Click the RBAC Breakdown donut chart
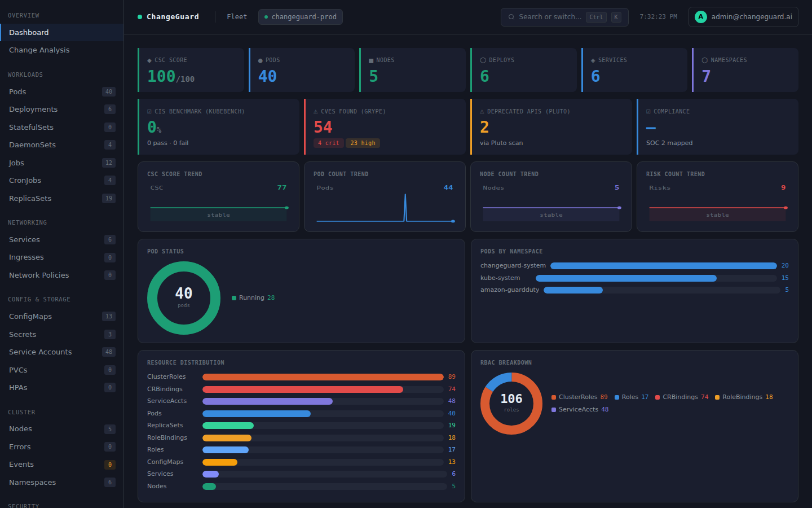Screen dimensions: 812x508 click(511, 404)
